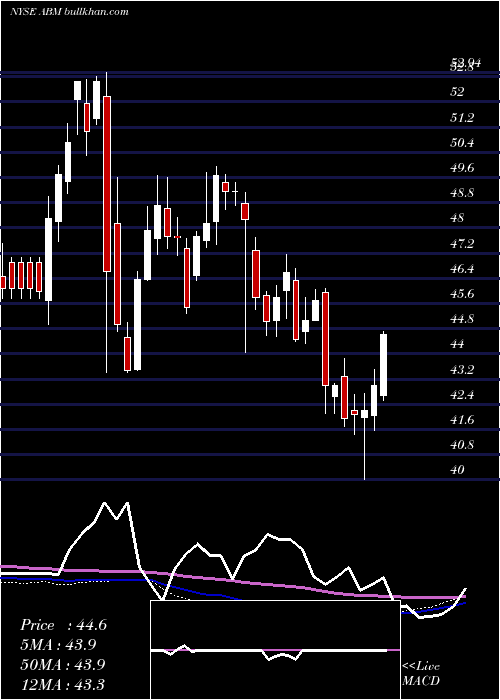
Task: Click the Price : 44.6 readout
Action: 63,625
